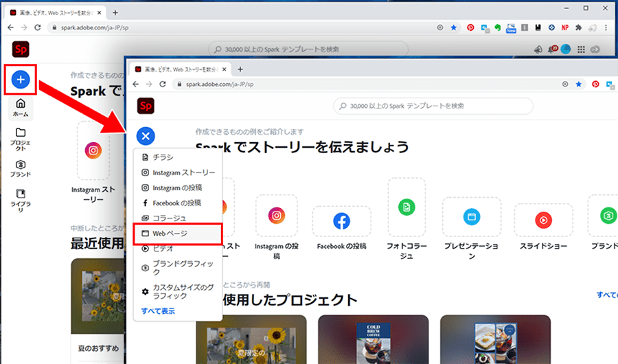Viewport: 618px width, 364px height.
Task: Click the Creative Cloud icon in back window header
Action: pyautogui.click(x=595, y=49)
